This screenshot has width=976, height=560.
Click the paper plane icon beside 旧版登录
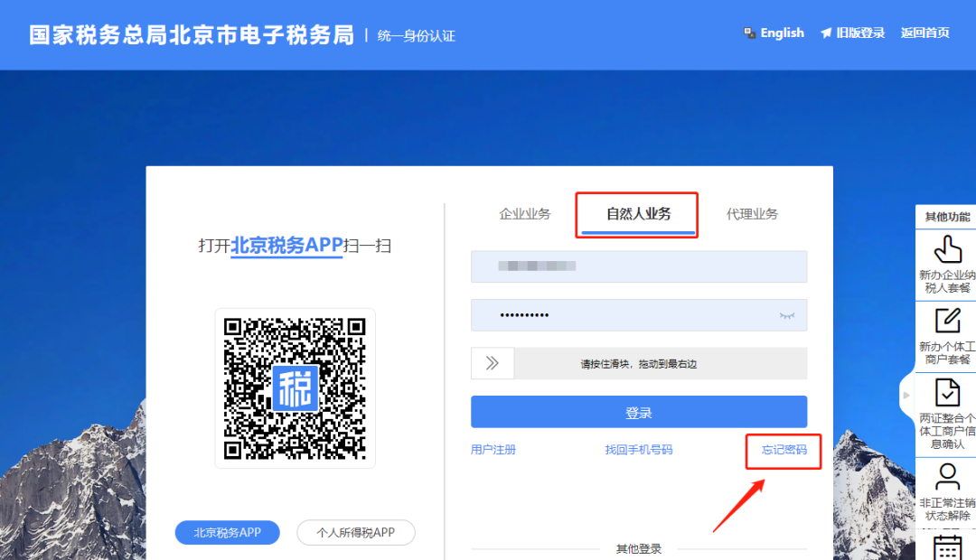(826, 33)
